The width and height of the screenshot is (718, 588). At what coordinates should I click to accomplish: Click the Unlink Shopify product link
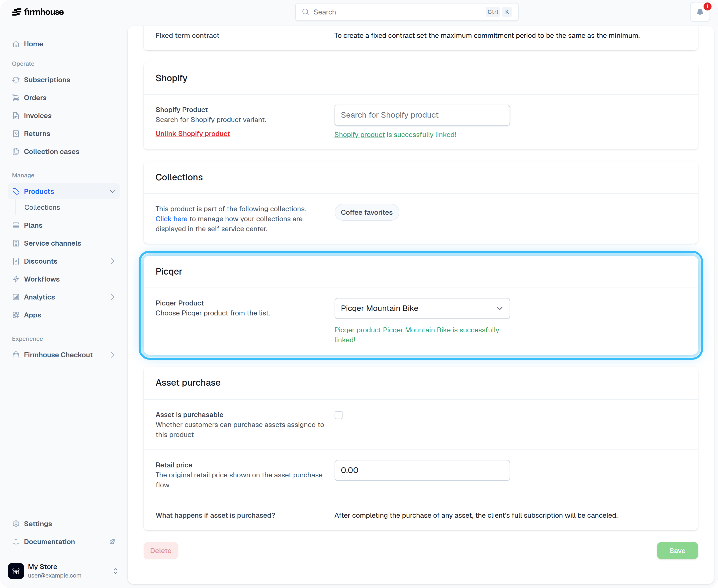[x=193, y=134]
